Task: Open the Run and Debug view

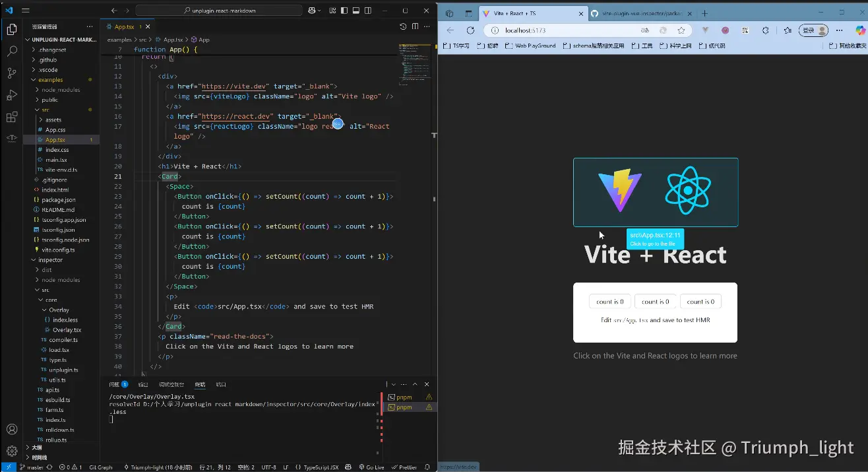Action: pyautogui.click(x=12, y=95)
